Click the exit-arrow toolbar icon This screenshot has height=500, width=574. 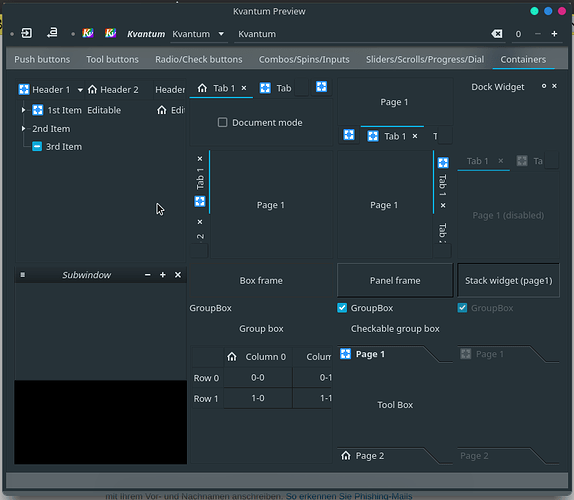pyautogui.click(x=27, y=33)
